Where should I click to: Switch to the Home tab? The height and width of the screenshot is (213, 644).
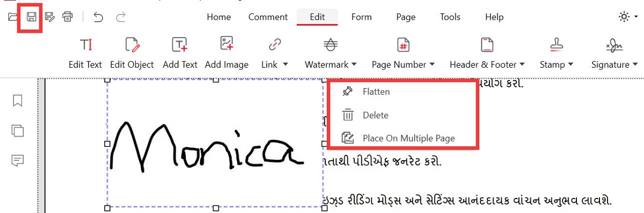218,17
